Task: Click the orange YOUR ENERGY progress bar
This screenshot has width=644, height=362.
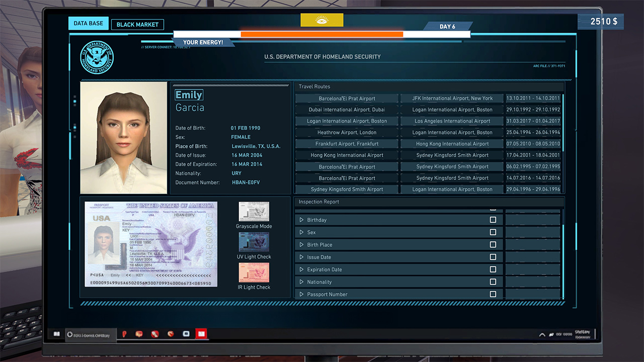Action: [x=322, y=34]
